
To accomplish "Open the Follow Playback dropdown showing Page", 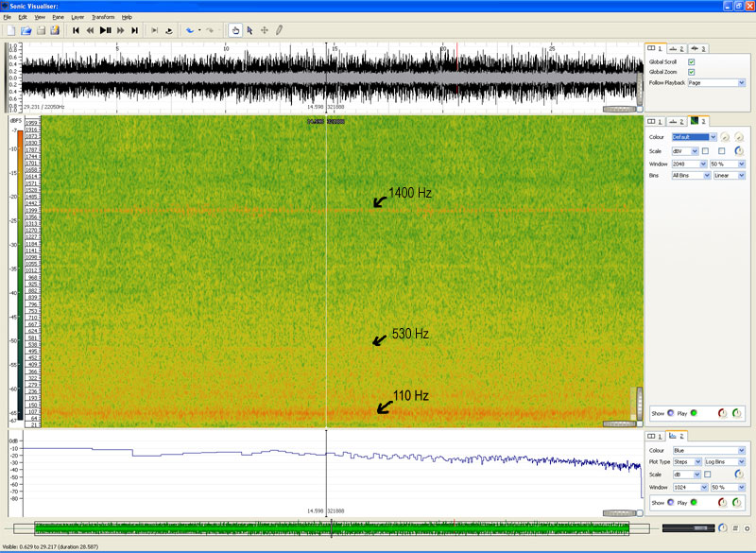I will [716, 83].
